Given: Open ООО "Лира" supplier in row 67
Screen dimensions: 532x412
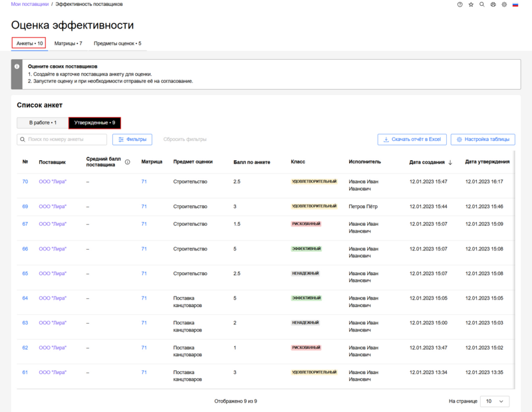Looking at the screenshot, I should pos(53,224).
